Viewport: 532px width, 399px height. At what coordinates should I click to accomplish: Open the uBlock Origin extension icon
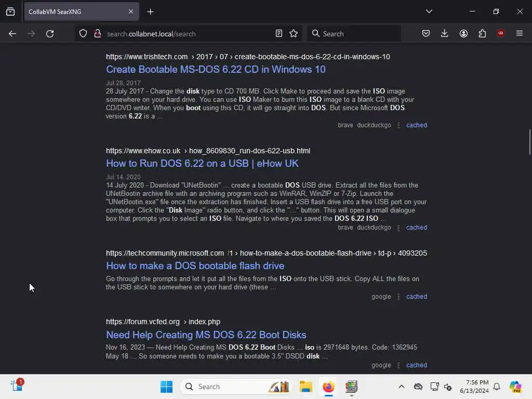[x=500, y=33]
